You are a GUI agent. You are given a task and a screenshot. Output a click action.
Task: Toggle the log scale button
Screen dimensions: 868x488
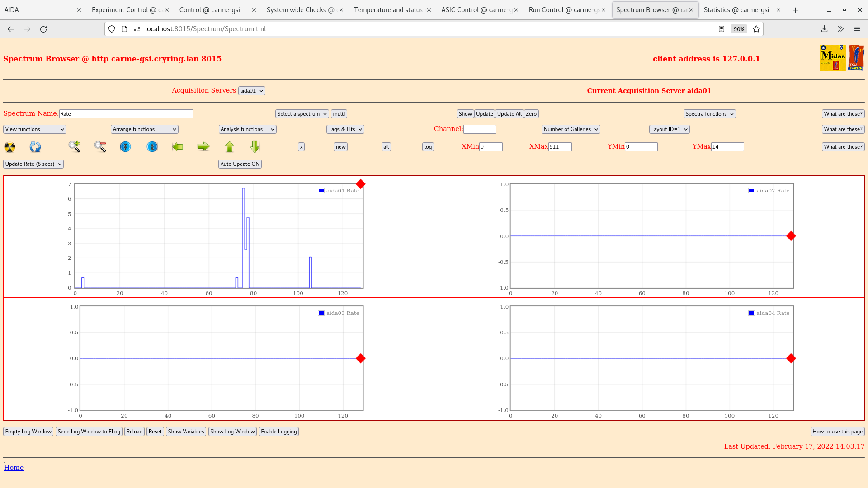click(x=428, y=147)
